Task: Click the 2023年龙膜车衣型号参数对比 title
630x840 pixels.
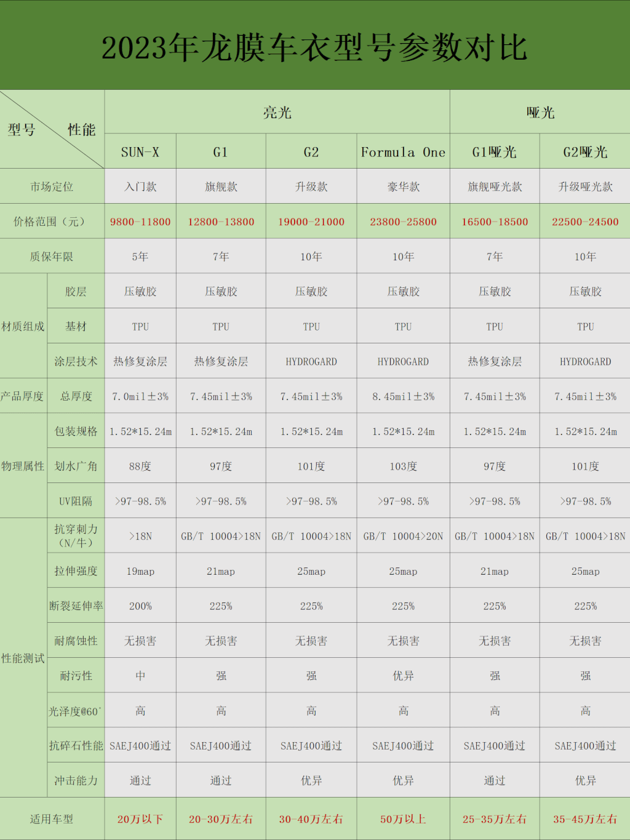Action: 314,48
